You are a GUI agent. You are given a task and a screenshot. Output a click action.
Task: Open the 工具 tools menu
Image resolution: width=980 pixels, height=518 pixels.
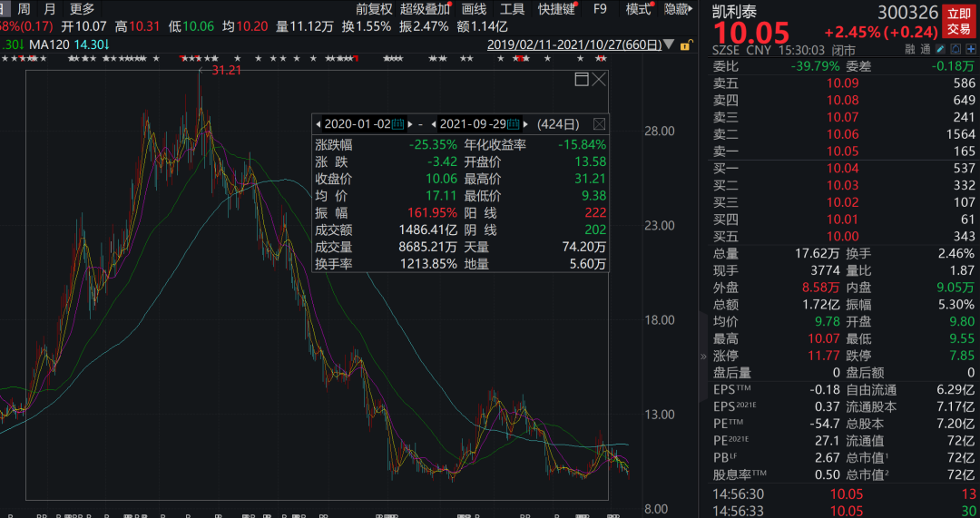[x=512, y=9]
